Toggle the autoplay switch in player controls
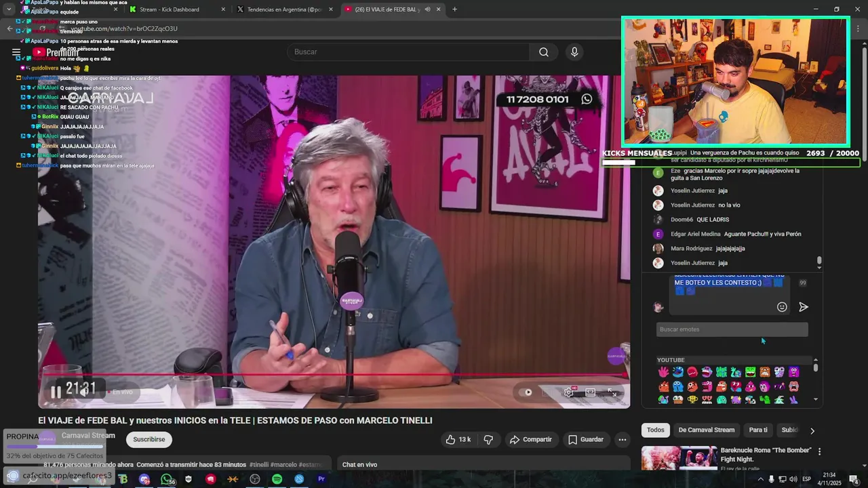The height and width of the screenshot is (488, 868). click(526, 392)
